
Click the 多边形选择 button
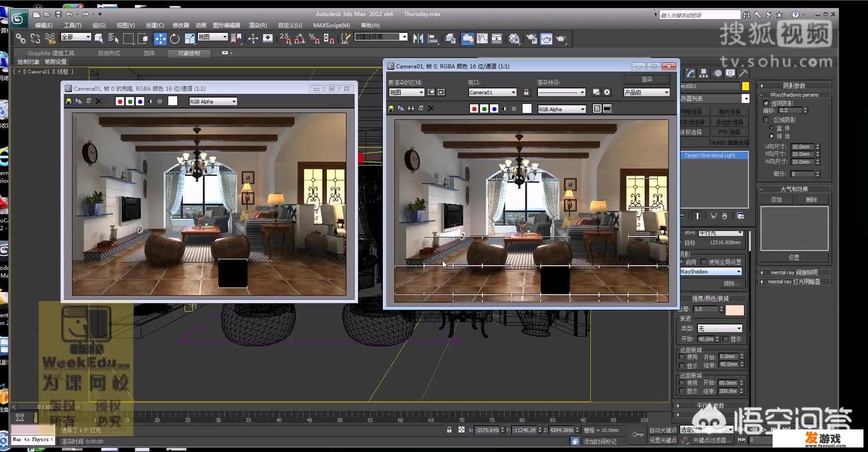[x=729, y=122]
